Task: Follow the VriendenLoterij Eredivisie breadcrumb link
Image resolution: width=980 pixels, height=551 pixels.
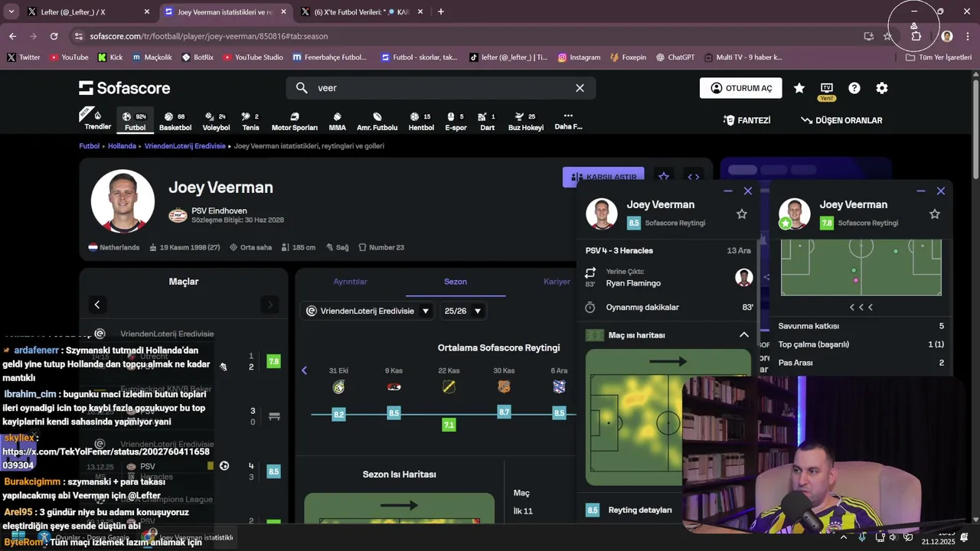Action: (x=185, y=145)
